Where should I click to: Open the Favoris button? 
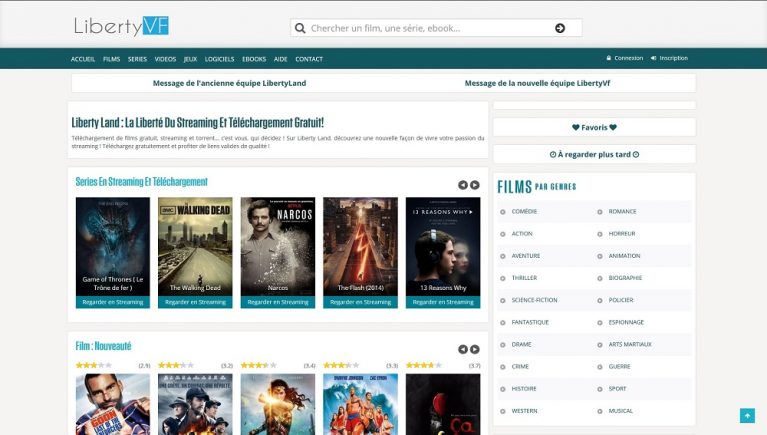[x=594, y=127]
